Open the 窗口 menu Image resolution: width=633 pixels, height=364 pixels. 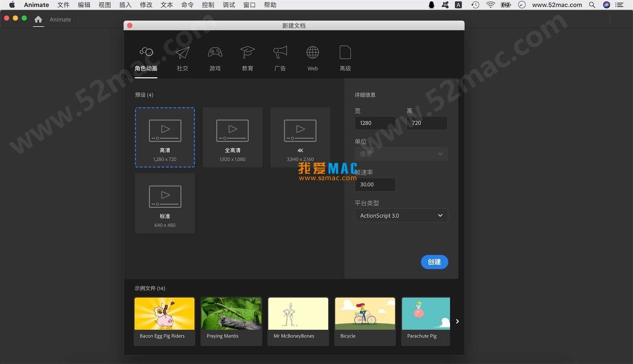coord(249,5)
